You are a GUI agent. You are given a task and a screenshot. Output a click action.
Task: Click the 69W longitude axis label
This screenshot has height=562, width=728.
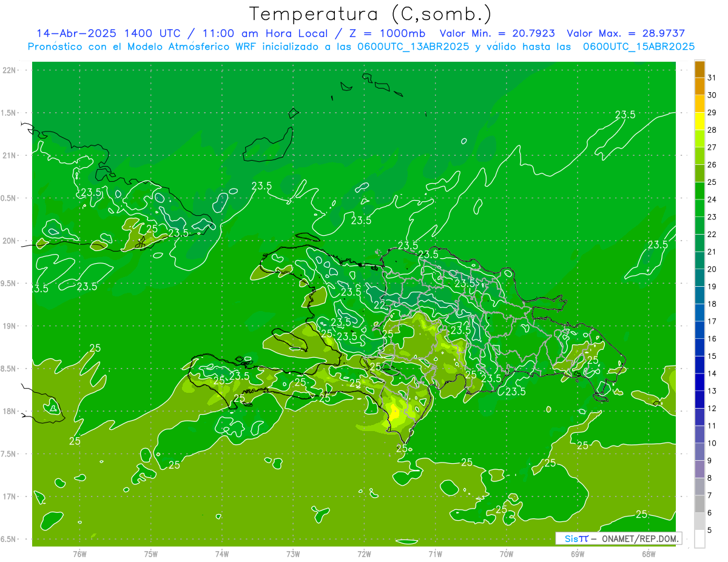click(x=578, y=554)
